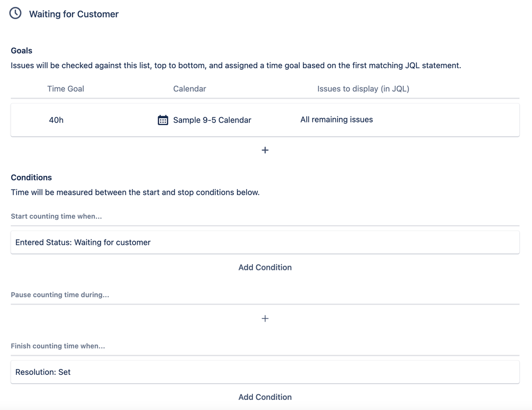Click the Goals section heading
The height and width of the screenshot is (410, 532).
(x=21, y=51)
